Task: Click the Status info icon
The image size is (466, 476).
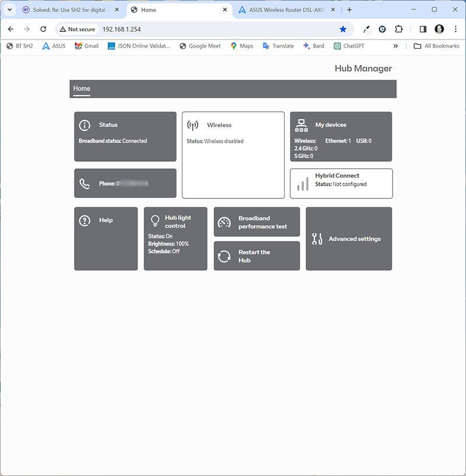Action: click(85, 125)
